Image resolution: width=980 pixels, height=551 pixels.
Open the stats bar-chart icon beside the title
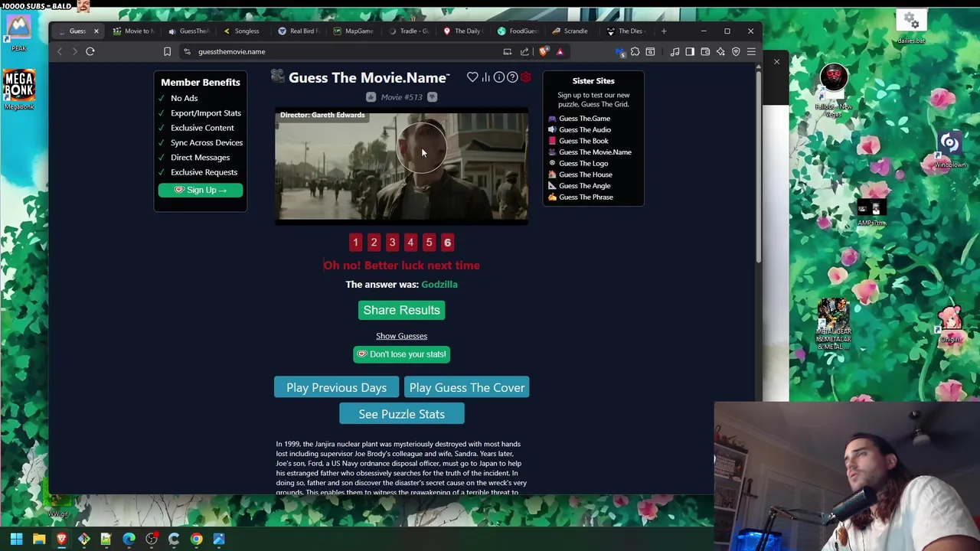tap(485, 77)
